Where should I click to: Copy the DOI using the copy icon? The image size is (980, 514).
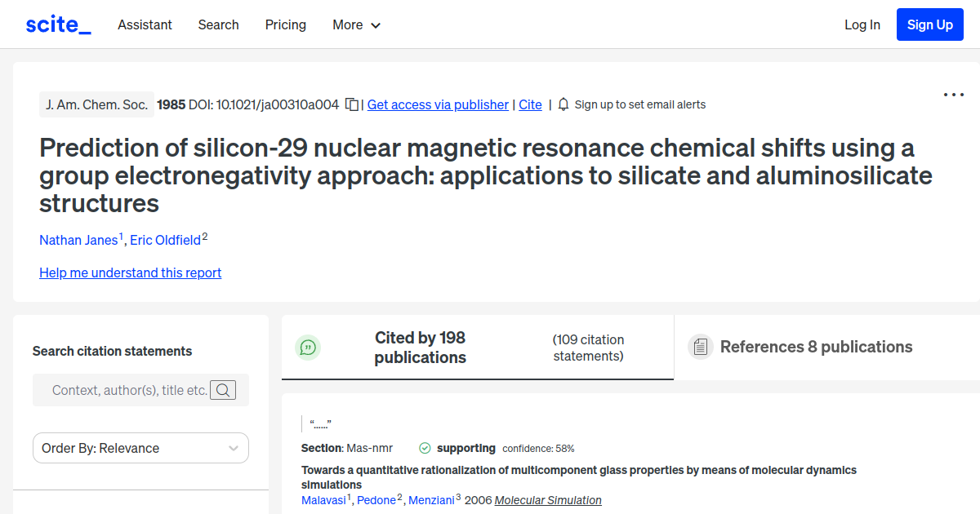tap(351, 104)
